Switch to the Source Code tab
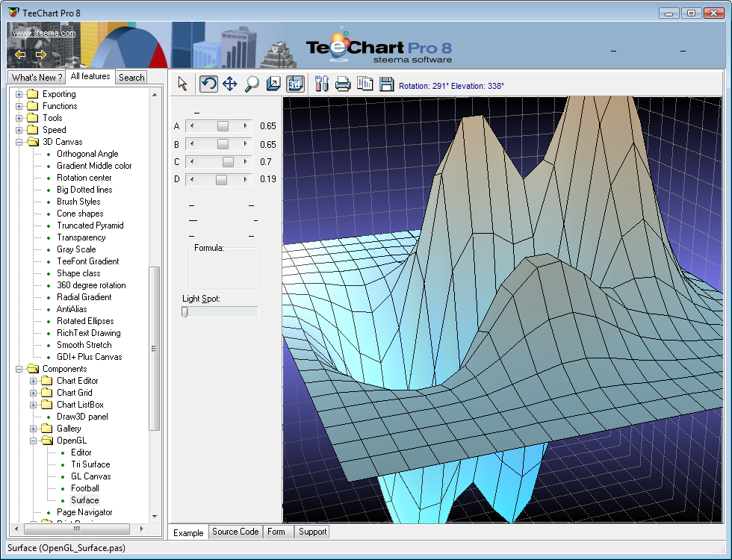The width and height of the screenshot is (732, 560). (235, 532)
